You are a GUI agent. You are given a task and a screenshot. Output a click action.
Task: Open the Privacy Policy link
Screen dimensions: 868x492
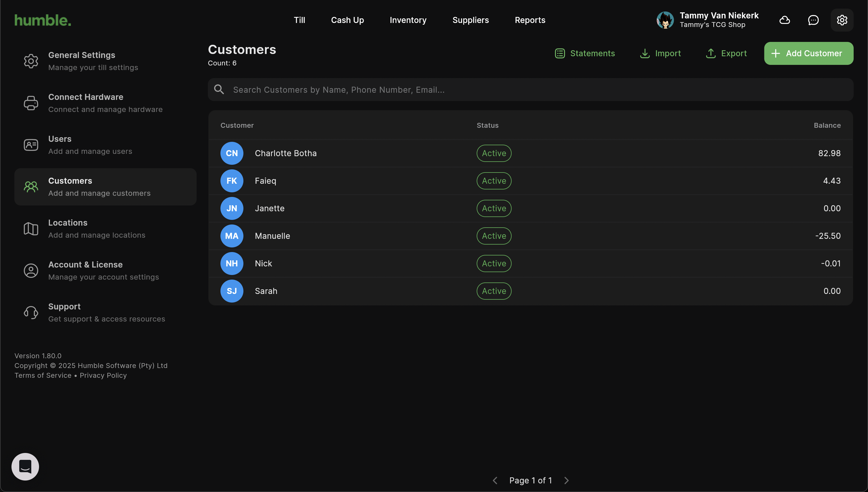(103, 375)
